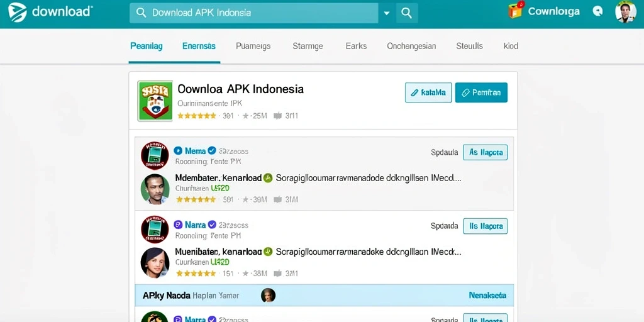Click star rating beside 151 count
Image resolution: width=644 pixels, height=322 pixels.
197,274
